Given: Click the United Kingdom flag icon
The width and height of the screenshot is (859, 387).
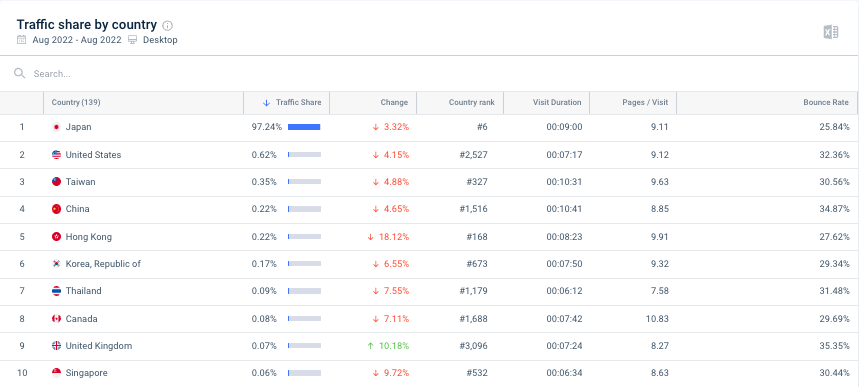Looking at the screenshot, I should click(x=56, y=346).
